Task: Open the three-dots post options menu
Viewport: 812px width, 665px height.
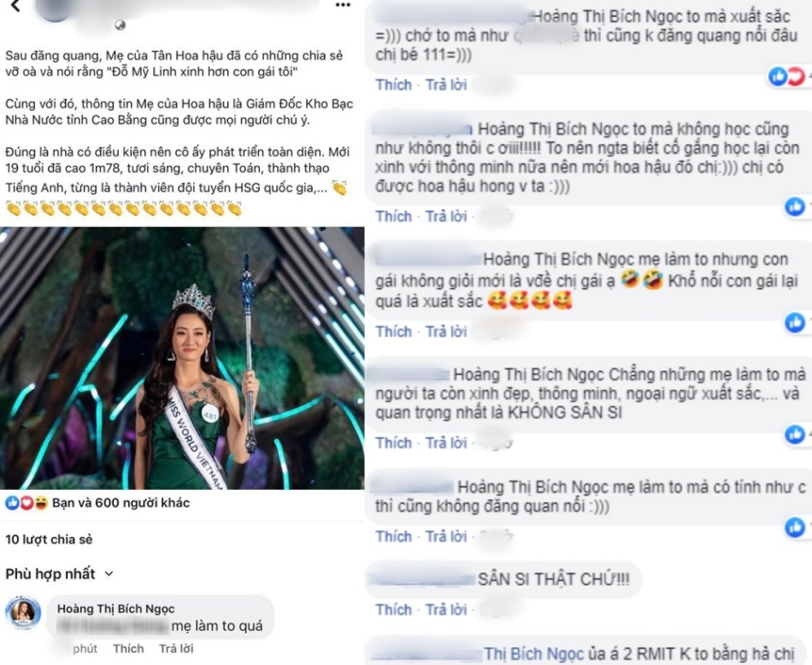Action: (x=343, y=5)
